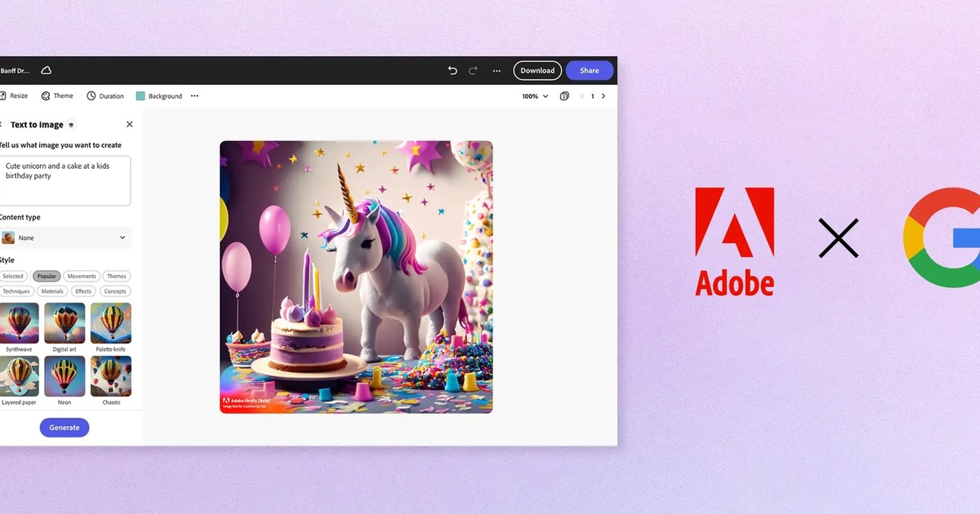Viewport: 980px width, 514px height.
Task: Select the Synthwave style thumbnail
Action: pos(19,324)
